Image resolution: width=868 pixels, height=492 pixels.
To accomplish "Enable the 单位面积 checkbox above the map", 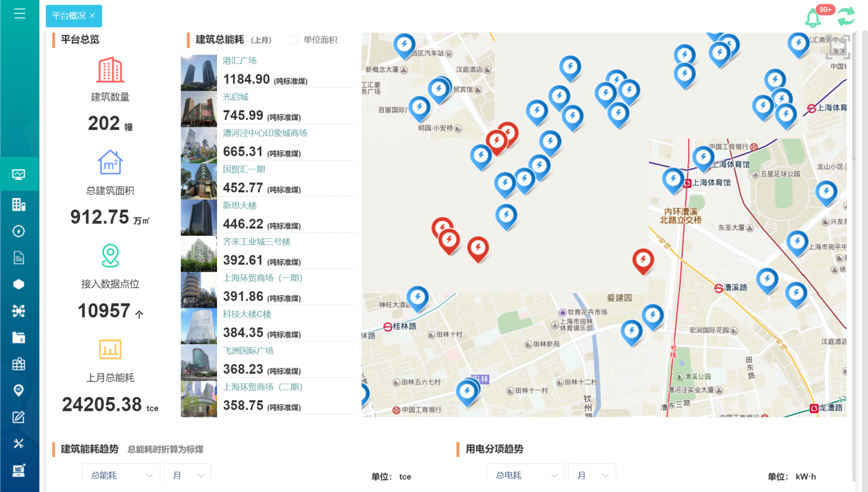I will [292, 39].
